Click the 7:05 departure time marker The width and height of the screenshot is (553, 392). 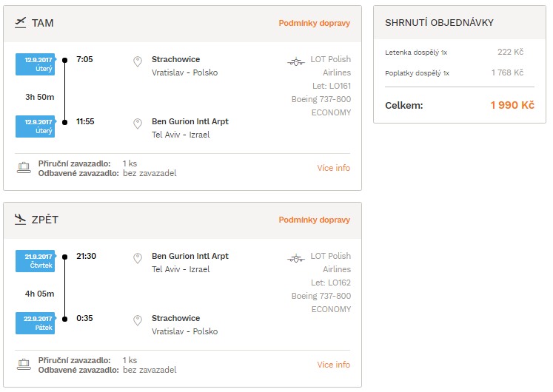[84, 59]
